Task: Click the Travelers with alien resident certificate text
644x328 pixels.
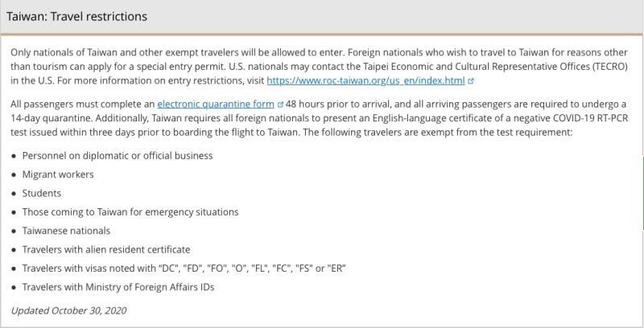Action: pyautogui.click(x=106, y=250)
